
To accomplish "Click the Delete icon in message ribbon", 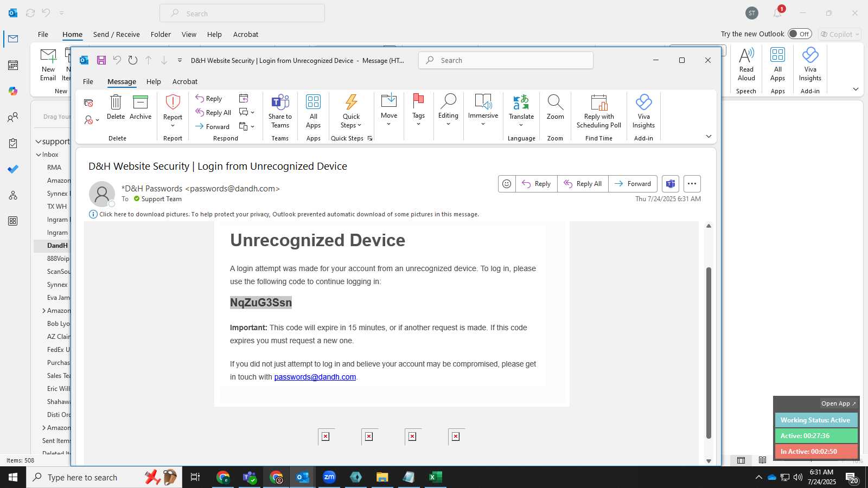I will coord(116,107).
